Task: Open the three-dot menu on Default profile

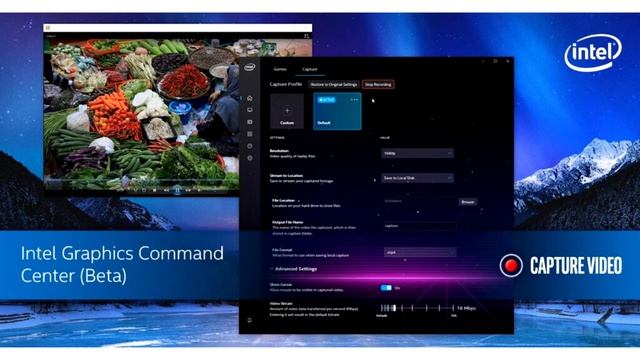Action: tap(354, 100)
